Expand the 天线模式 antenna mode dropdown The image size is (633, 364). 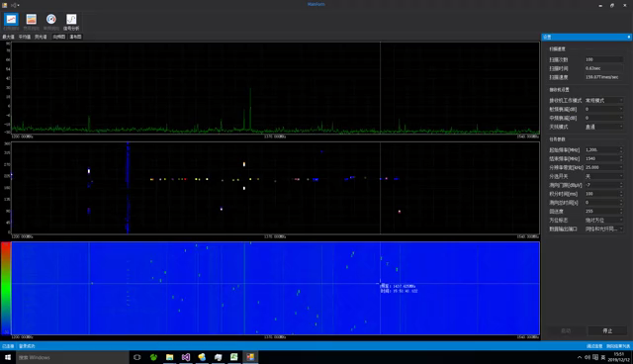click(604, 127)
